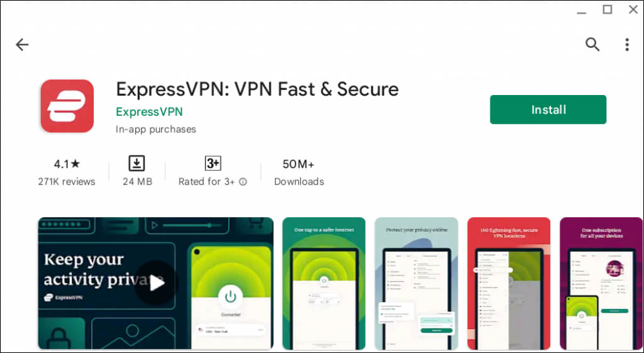This screenshot has width=644, height=353.
Task: Click the red ExpressVPN app logo
Action: coord(67,106)
